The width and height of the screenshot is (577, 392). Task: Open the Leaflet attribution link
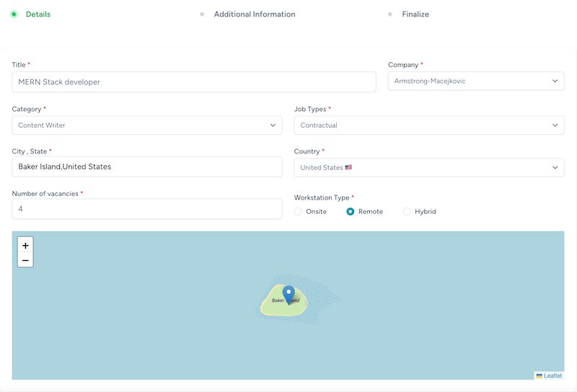(552, 375)
